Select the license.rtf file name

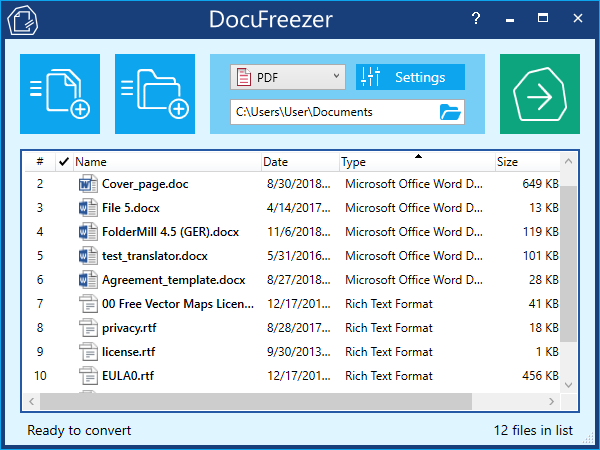pos(128,352)
